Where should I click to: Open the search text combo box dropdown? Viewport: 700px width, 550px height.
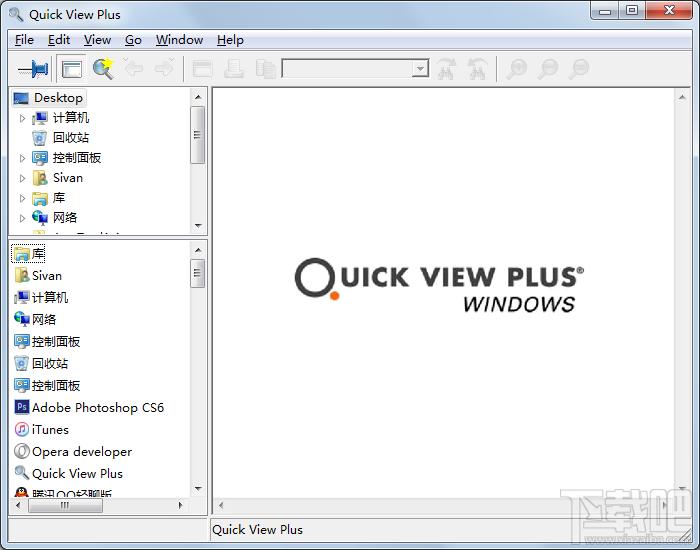(420, 69)
